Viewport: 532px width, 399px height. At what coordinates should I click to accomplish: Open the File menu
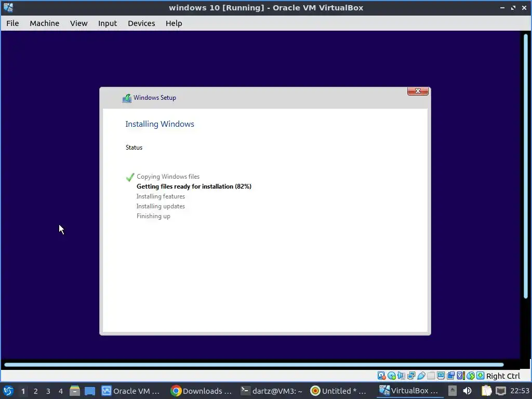click(12, 23)
